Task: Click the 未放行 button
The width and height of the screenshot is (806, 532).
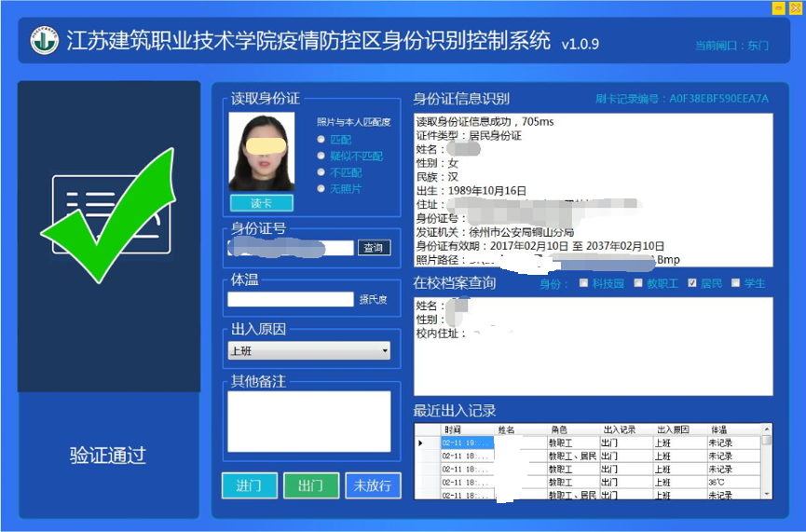Action: [x=373, y=485]
